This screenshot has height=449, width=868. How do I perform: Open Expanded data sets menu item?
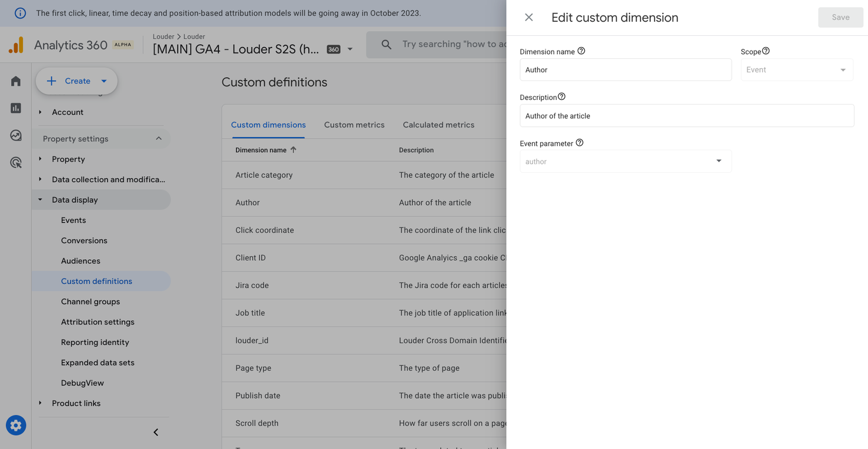click(98, 363)
